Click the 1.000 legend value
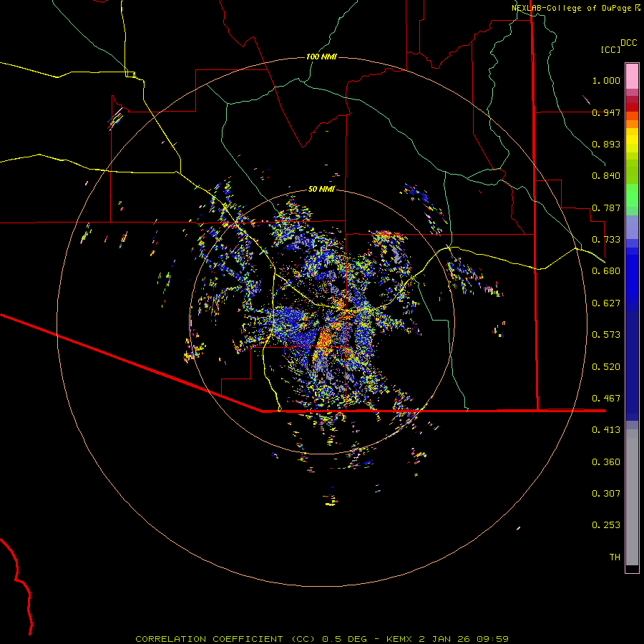 [606, 80]
